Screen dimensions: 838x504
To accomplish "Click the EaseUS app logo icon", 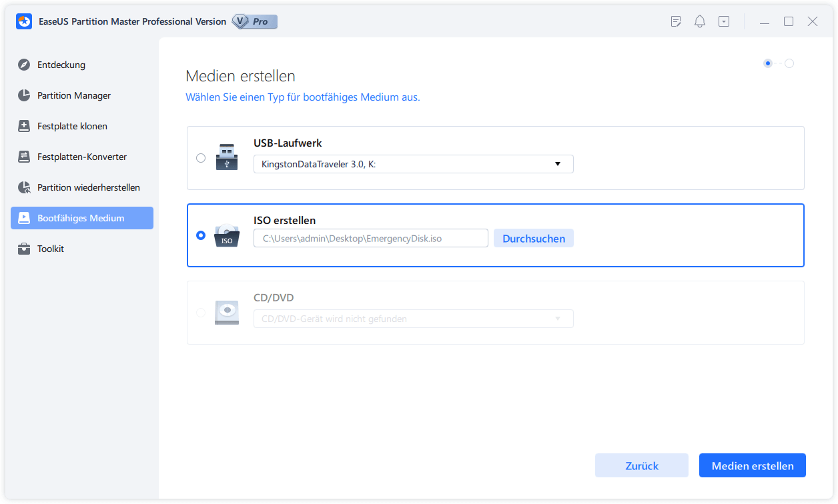I will click(25, 21).
